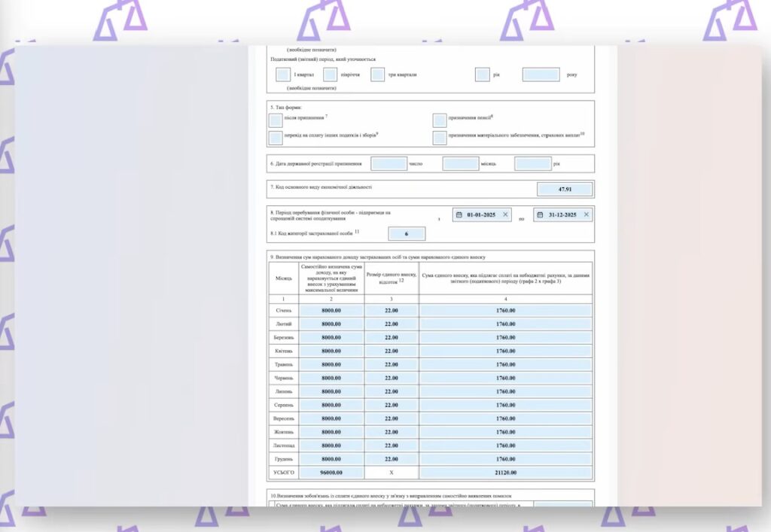This screenshot has width=771, height=532.
Task: Tick the 'рік' period checkbox
Action: click(x=483, y=74)
